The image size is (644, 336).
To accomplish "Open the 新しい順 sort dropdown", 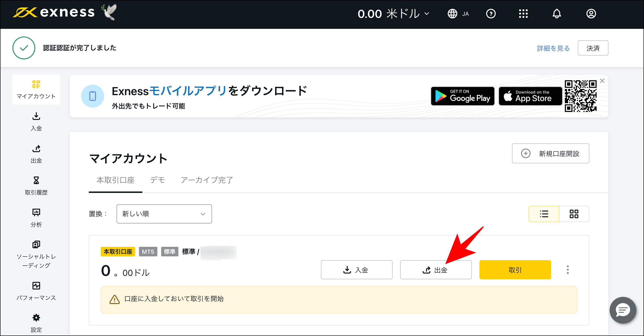I will (164, 214).
